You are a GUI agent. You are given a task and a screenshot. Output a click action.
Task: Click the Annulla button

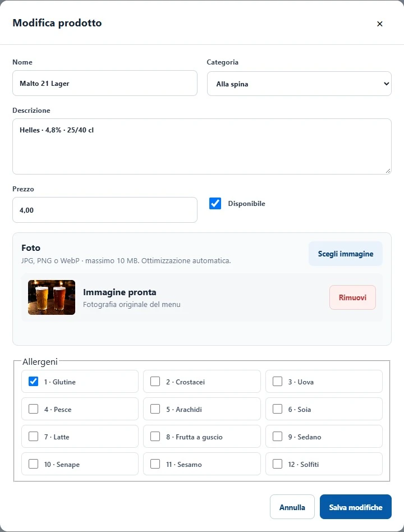pos(292,507)
